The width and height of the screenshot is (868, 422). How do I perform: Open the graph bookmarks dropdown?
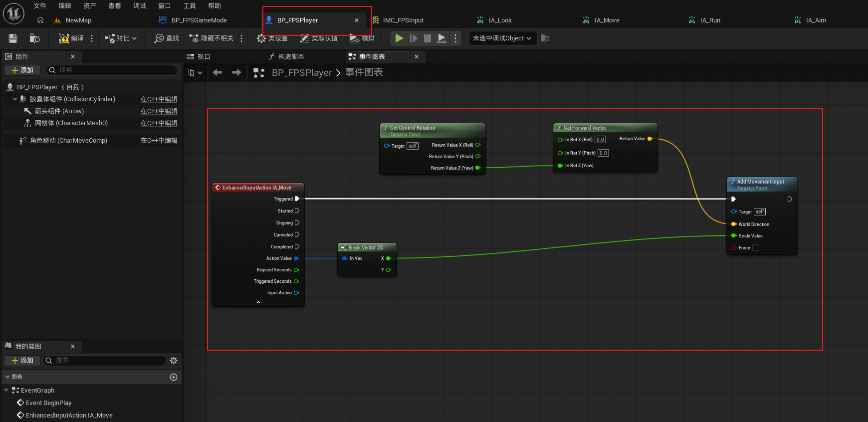195,73
